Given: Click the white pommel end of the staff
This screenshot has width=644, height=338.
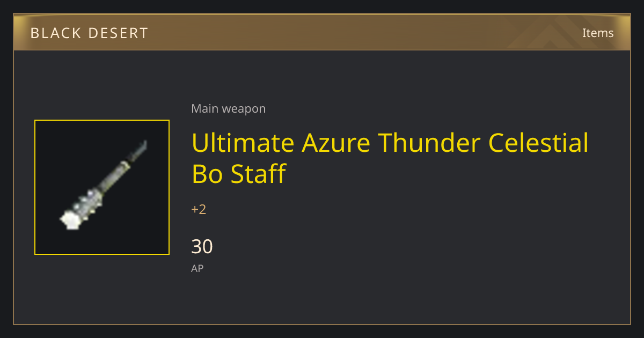Looking at the screenshot, I should (69, 220).
